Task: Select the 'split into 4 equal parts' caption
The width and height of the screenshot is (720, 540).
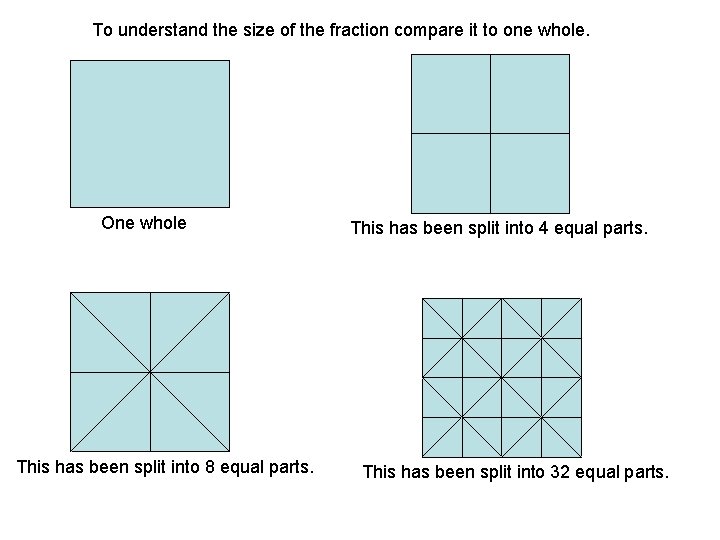Action: click(x=499, y=228)
